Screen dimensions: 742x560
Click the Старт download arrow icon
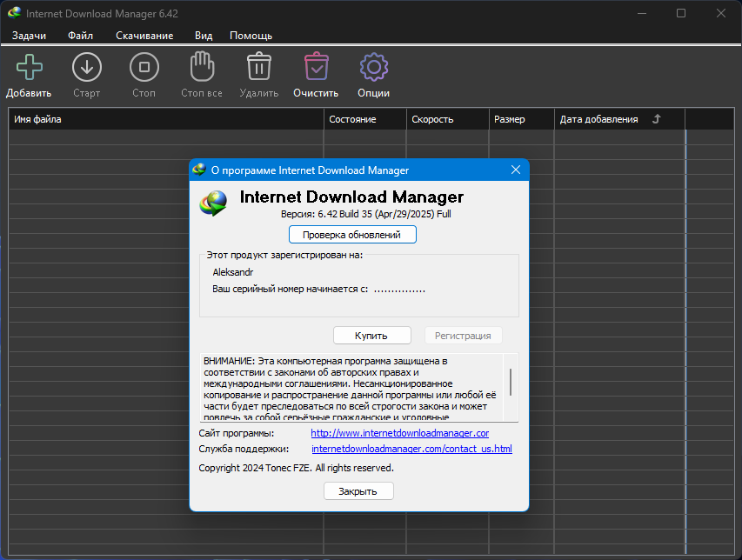[x=87, y=67]
